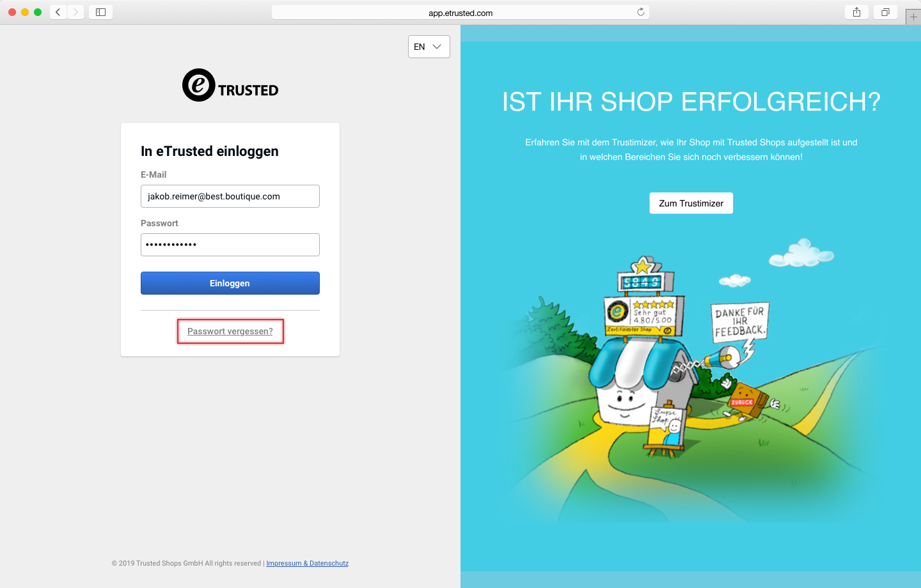Screen dimensions: 921x588
Task: Expand the EN language dropdown
Action: [x=429, y=47]
